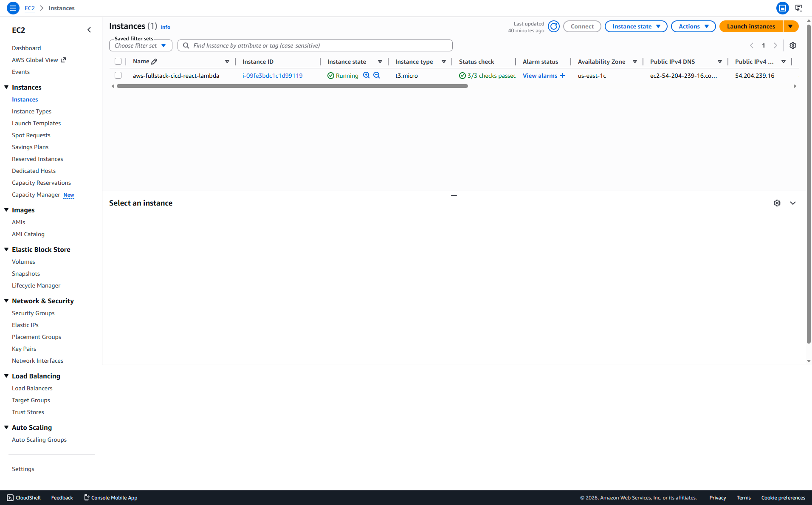812x505 pixels.
Task: Open Elastic IPs in sidebar
Action: click(x=25, y=325)
